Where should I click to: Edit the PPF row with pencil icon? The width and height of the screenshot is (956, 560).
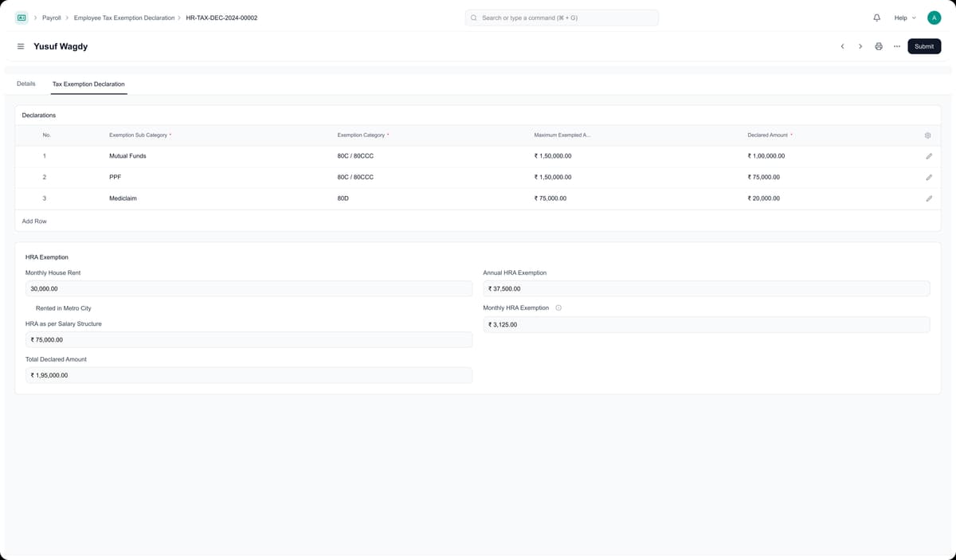pos(929,177)
